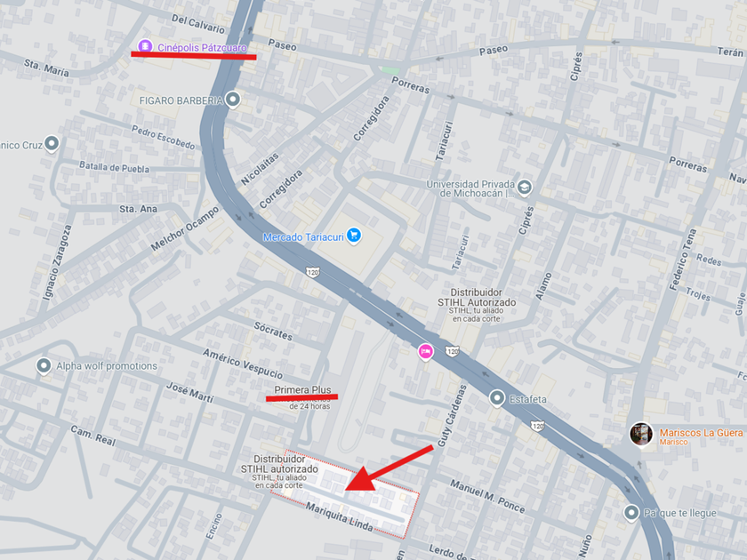This screenshot has height=560, width=747.
Task: Select the Pa' que te llegue pin
Action: point(631,513)
